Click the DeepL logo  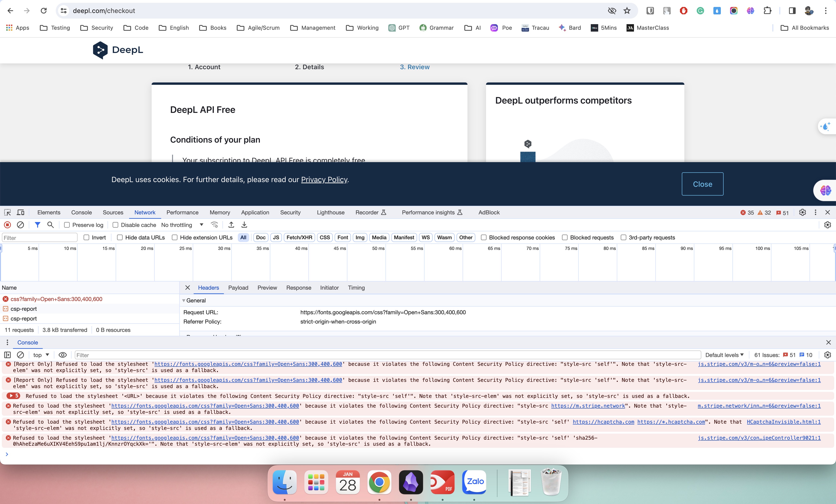click(118, 50)
